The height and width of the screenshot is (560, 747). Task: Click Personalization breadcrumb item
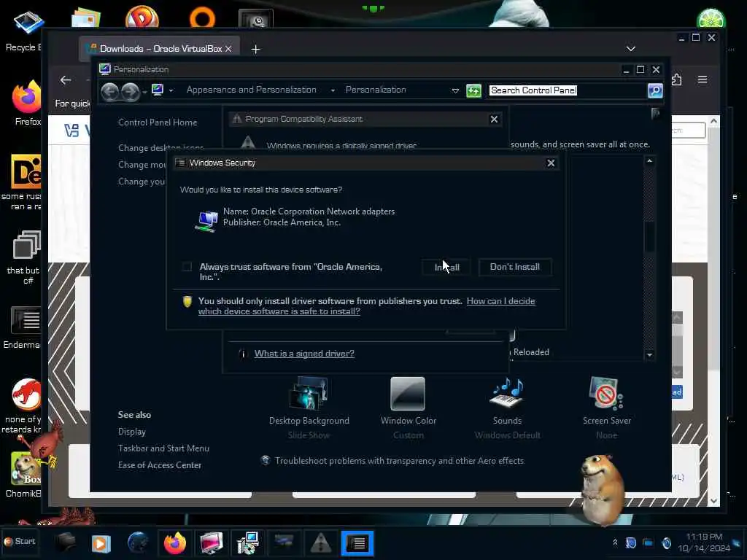(x=376, y=90)
